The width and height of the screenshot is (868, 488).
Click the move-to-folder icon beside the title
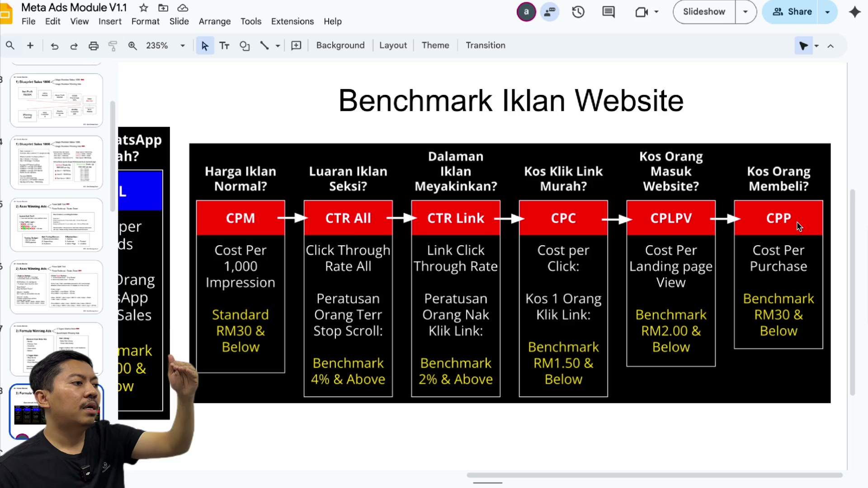click(163, 8)
